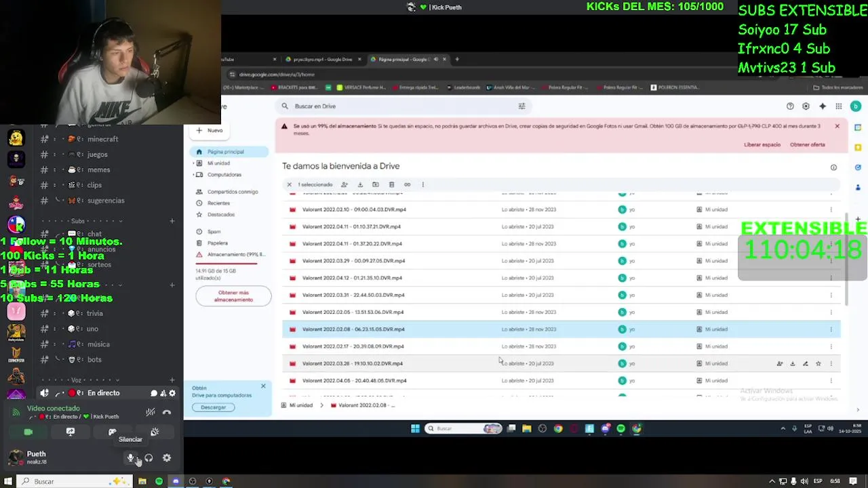Clear the selection in the Drive toolbar
868x488 pixels.
289,184
